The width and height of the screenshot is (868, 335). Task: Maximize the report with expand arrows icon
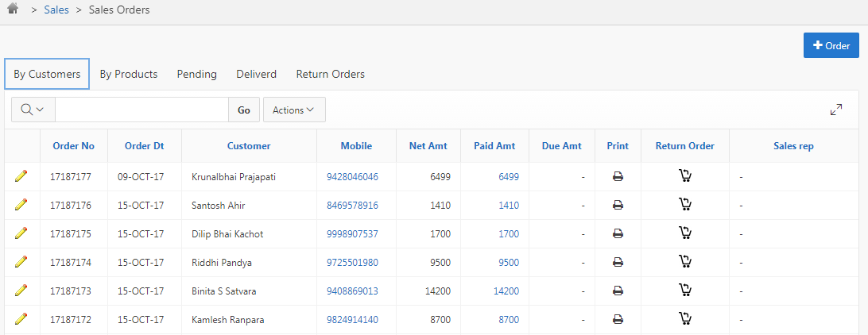[x=836, y=110]
